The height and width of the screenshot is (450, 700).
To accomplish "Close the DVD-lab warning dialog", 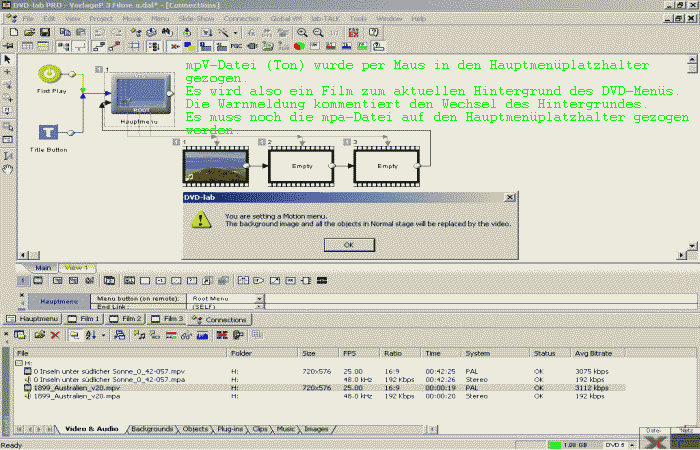I will [x=510, y=198].
